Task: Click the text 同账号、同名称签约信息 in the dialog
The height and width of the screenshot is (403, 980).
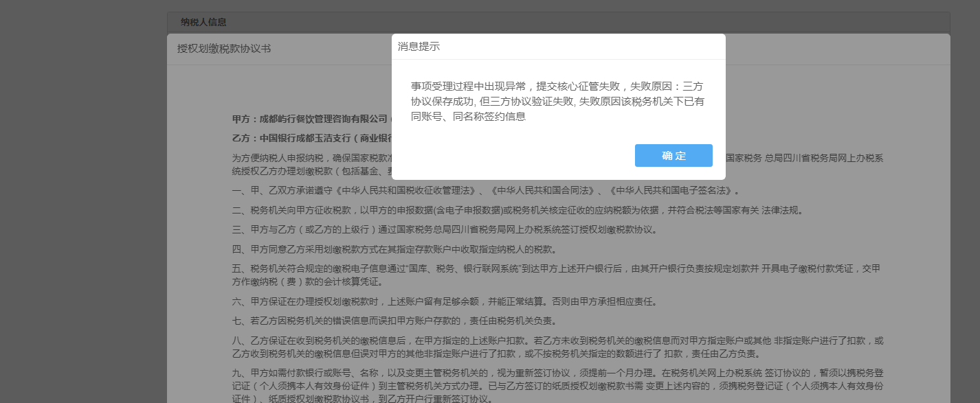Action: (468, 117)
